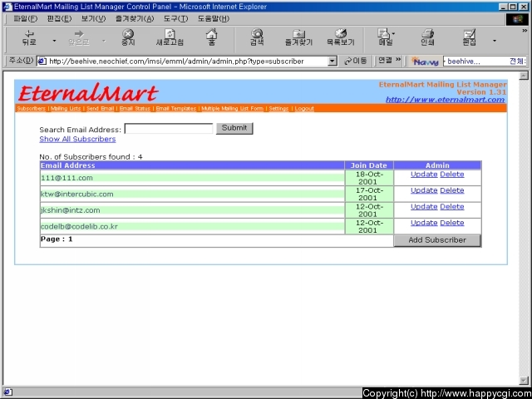Open the Favorites (즐겨찾기) toolbar icon
Image resolution: width=532 pixels, height=399 pixels.
click(298, 37)
